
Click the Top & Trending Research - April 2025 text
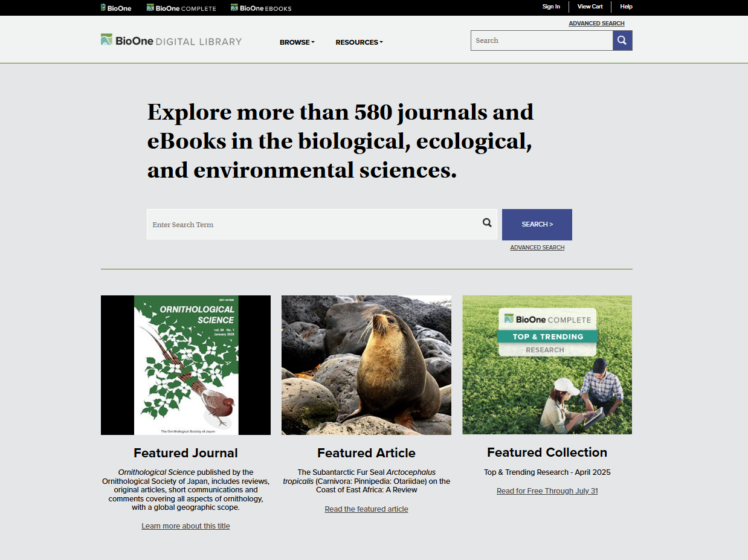[547, 472]
